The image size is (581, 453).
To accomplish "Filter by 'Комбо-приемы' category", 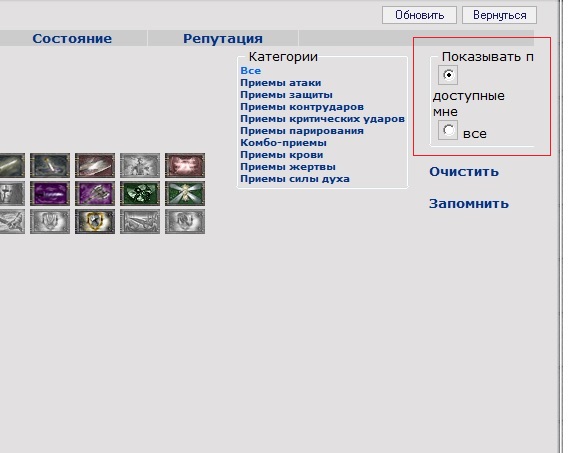I will 283,143.
